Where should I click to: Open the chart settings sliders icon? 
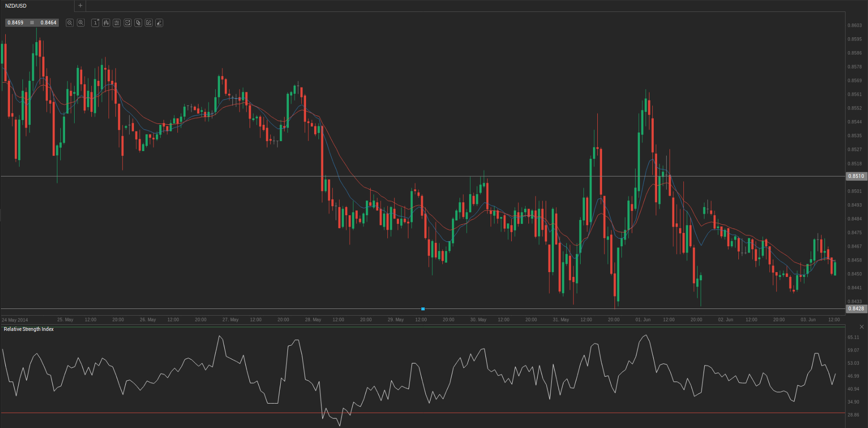tap(117, 23)
